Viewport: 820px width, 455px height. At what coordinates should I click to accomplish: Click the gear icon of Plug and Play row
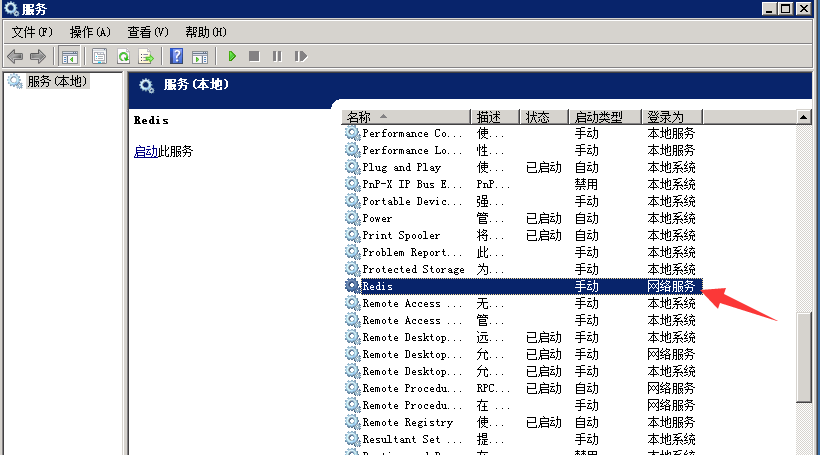(x=352, y=167)
